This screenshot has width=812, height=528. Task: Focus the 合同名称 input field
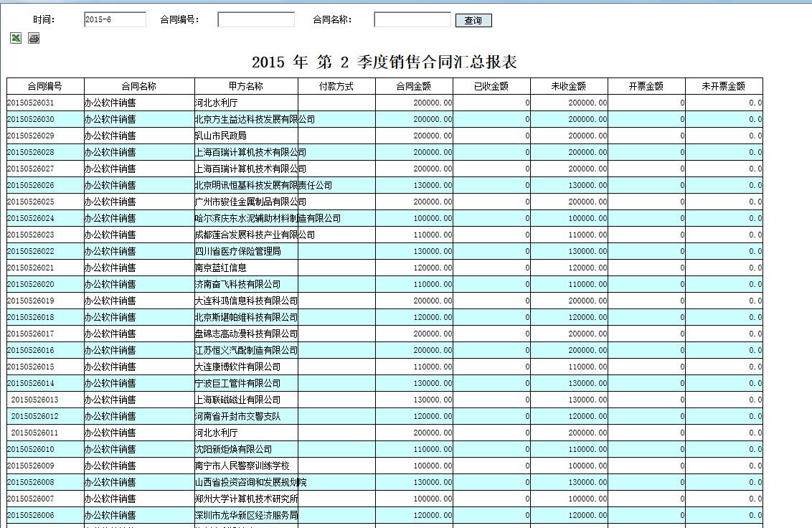pos(412,19)
